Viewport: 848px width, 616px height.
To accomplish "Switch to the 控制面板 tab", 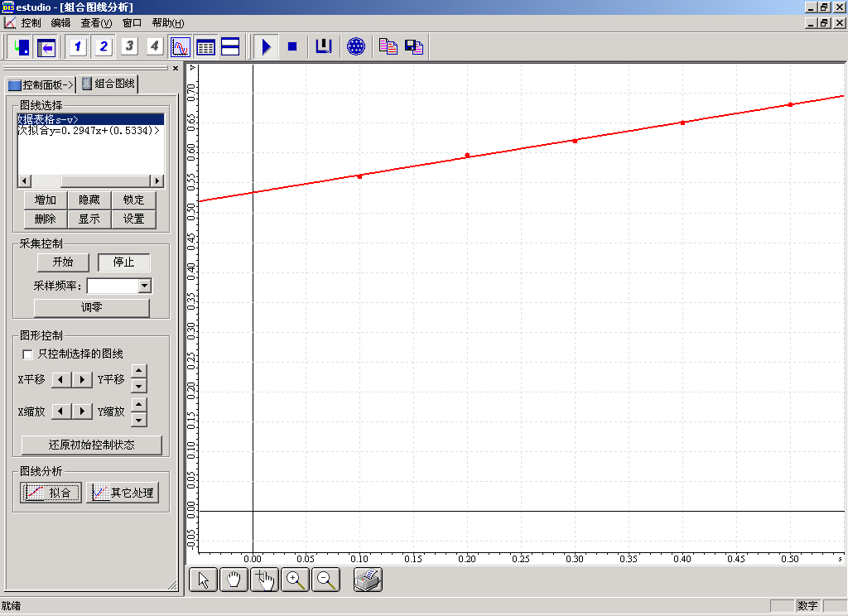I will pos(40,84).
